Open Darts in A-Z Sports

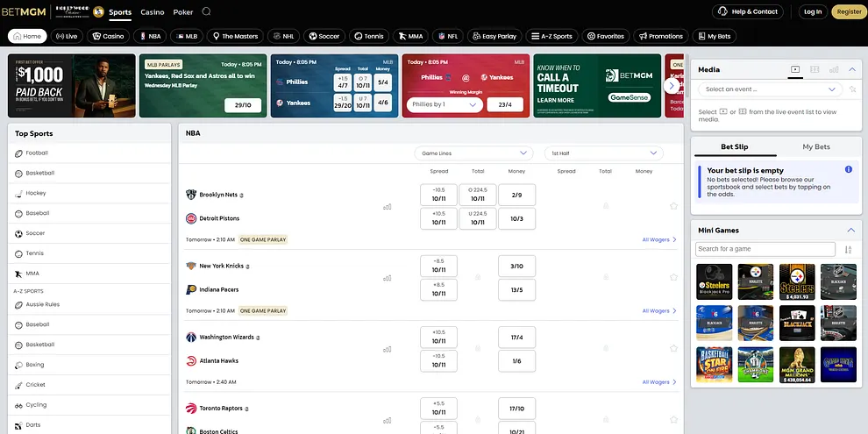(x=89, y=425)
